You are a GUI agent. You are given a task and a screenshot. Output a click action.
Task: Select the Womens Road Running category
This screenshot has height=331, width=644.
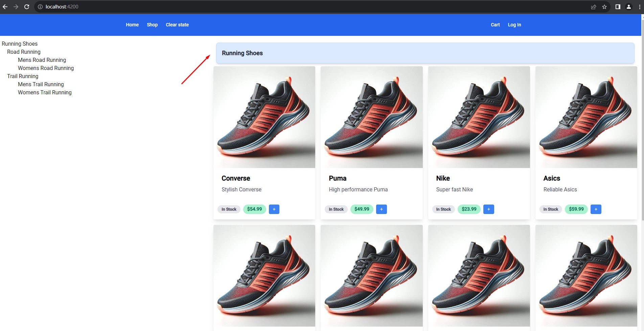(46, 68)
